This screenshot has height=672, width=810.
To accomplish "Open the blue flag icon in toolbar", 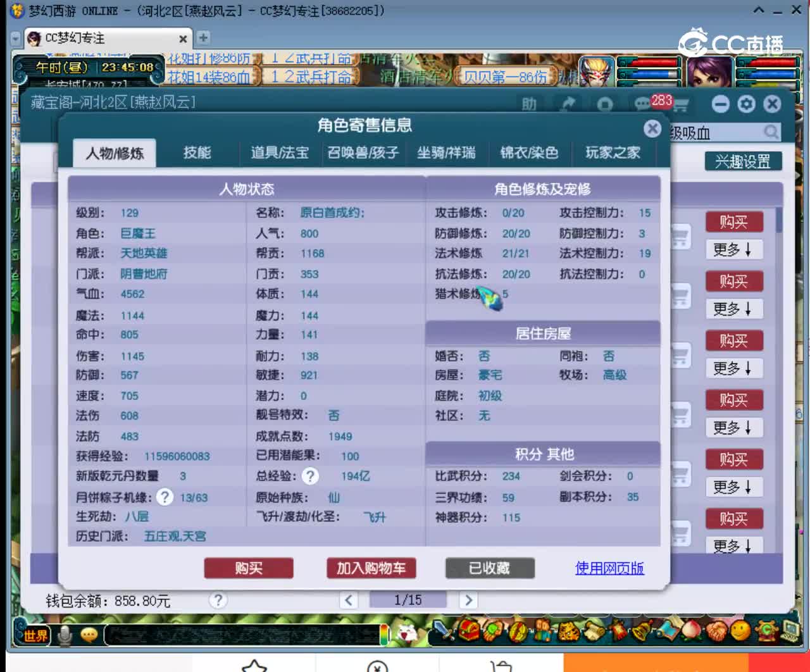I will pos(668,630).
